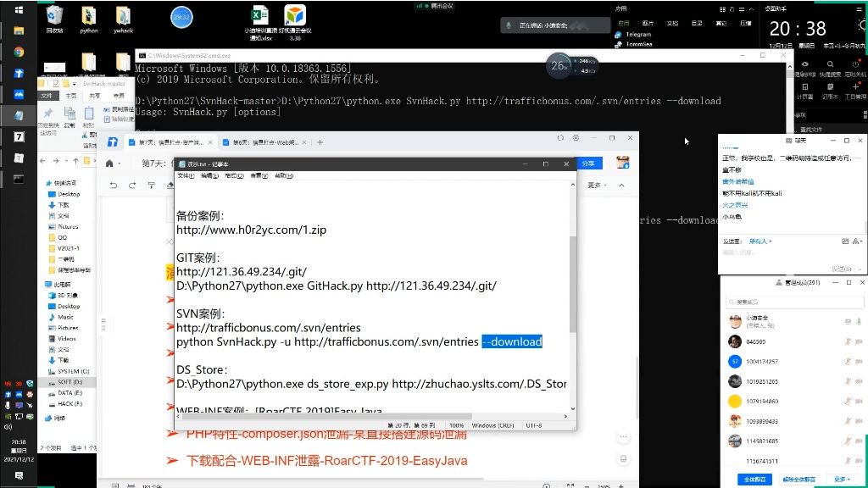Image resolution: width=868 pixels, height=488 pixels.
Task: Open Explorer recent locations dropdown arrow
Action: tap(66, 161)
